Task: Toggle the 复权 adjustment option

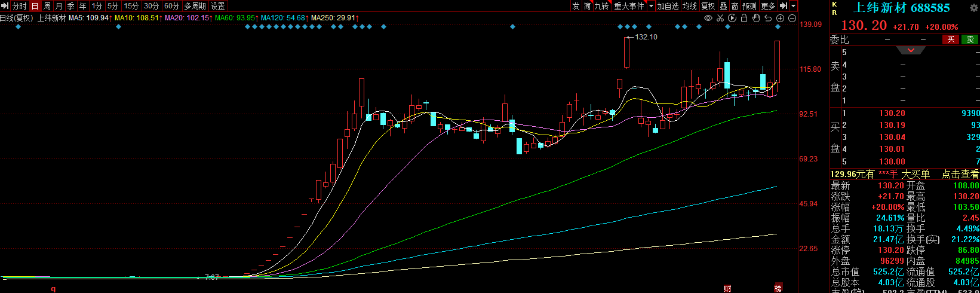Action: point(708,6)
